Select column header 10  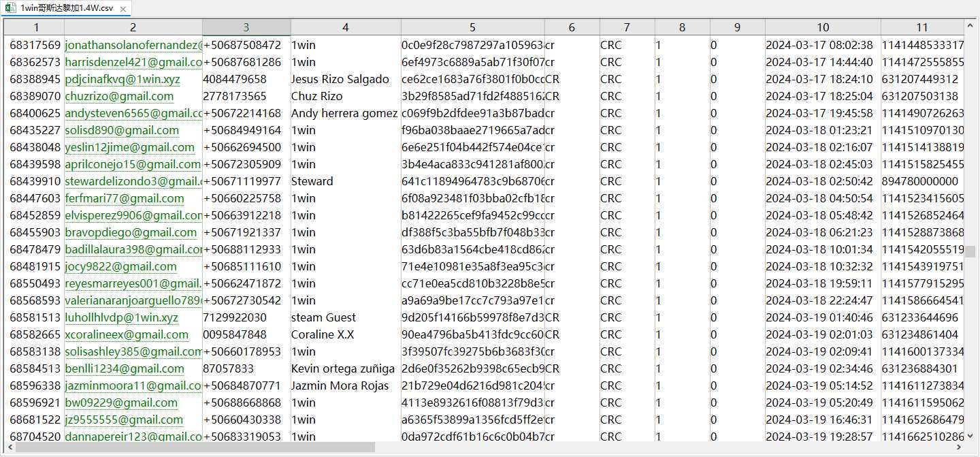823,27
